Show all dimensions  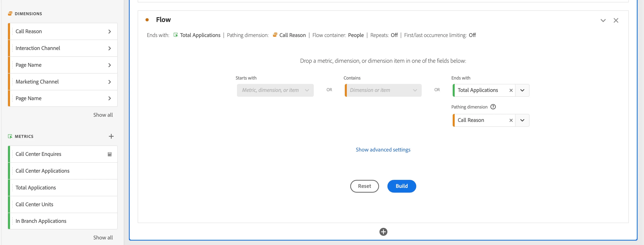[x=103, y=115]
